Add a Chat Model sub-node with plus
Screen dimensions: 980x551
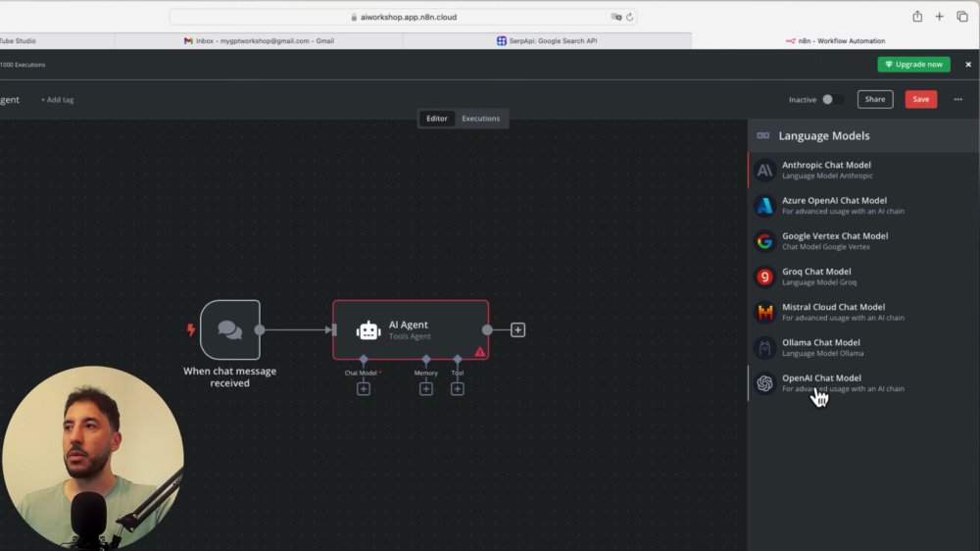[364, 389]
